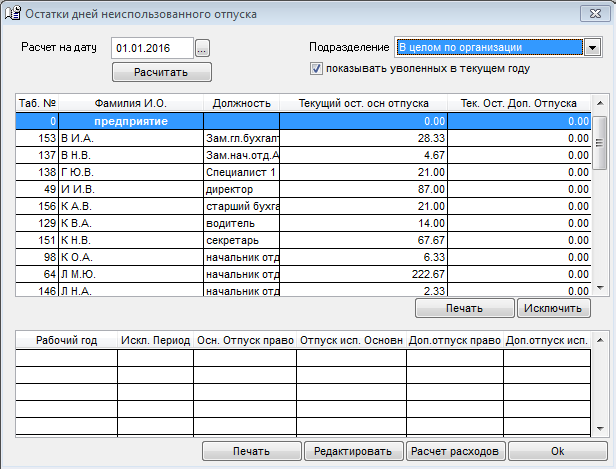Viewport: 616px width, 469px height.
Task: Click the 87.00 vacation balance cell
Action: [363, 189]
